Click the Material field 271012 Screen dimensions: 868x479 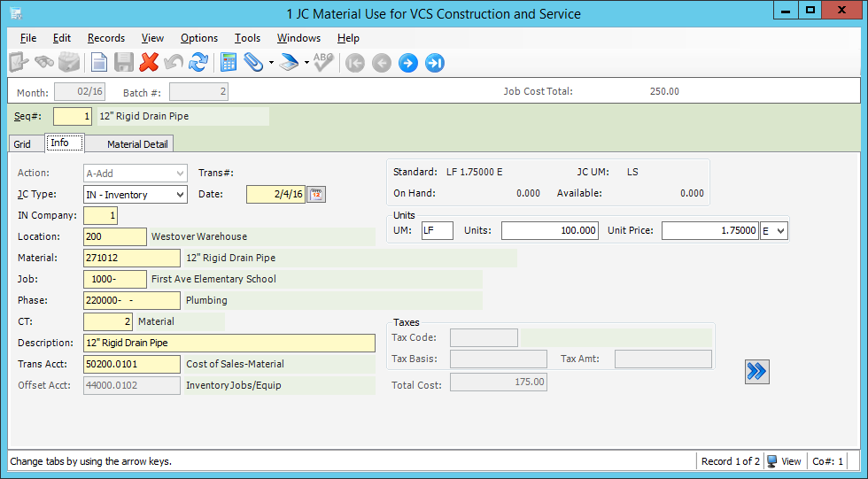click(132, 258)
